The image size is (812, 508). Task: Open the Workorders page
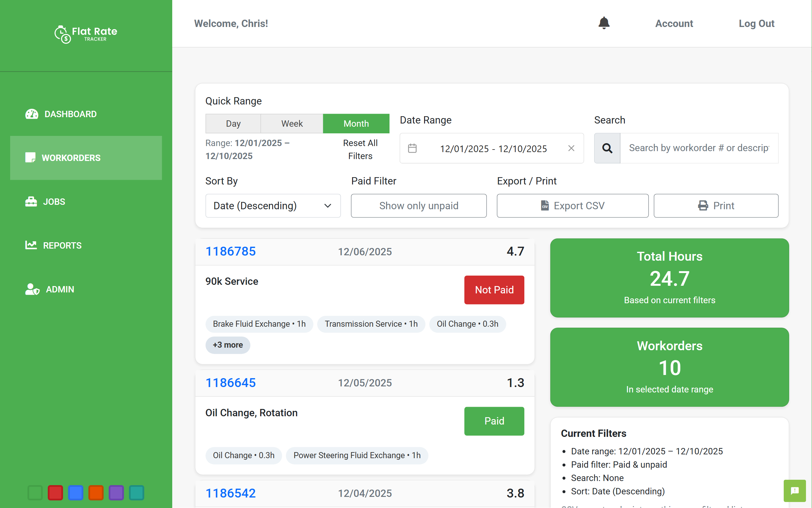click(86, 158)
